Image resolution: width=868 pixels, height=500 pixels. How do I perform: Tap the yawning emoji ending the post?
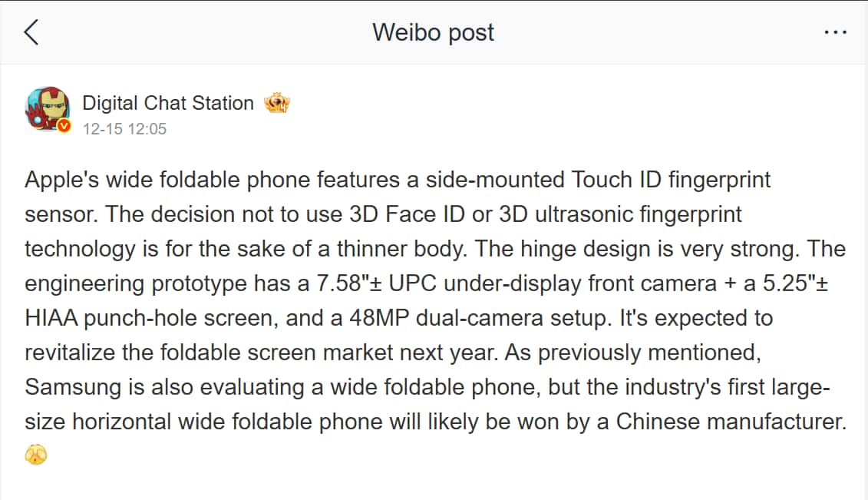click(35, 454)
